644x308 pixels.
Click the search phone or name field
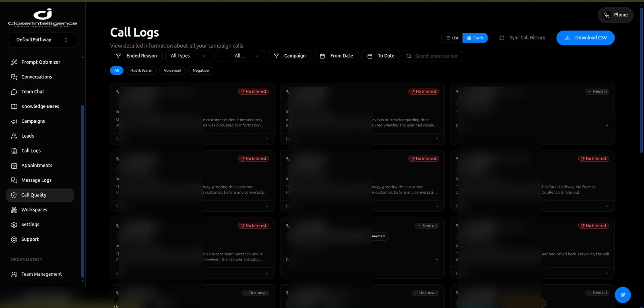(x=433, y=56)
